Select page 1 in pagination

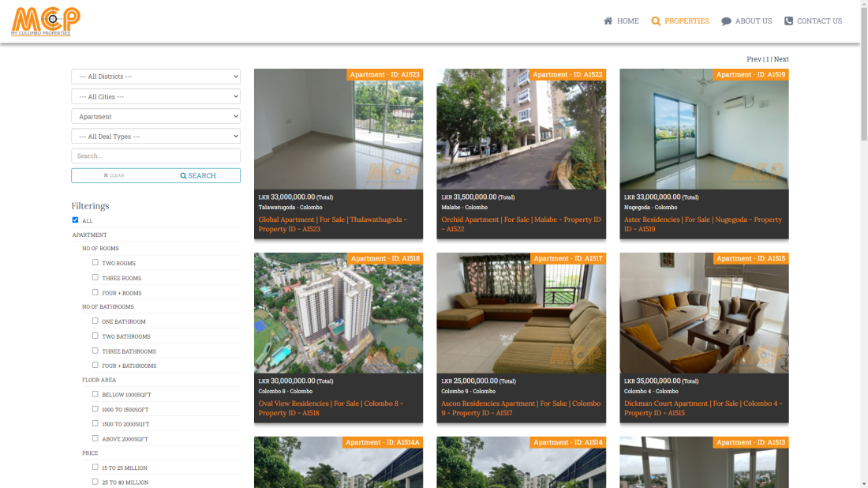(x=768, y=59)
